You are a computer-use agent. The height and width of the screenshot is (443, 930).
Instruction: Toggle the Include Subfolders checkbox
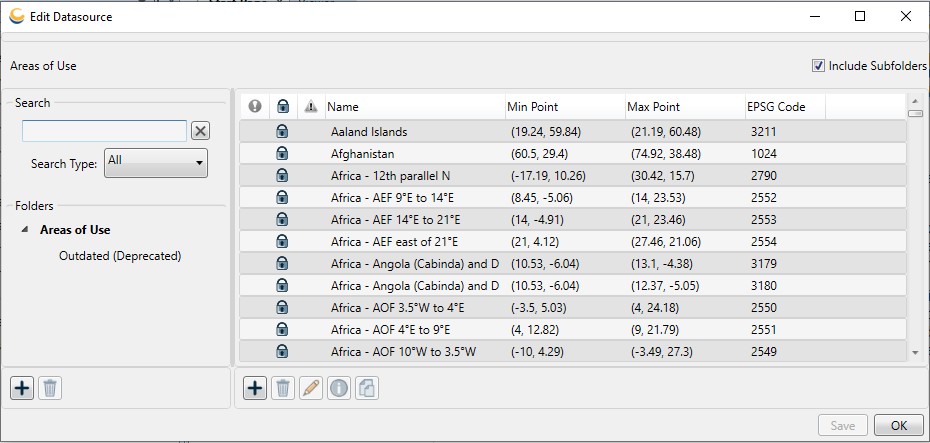tap(819, 66)
